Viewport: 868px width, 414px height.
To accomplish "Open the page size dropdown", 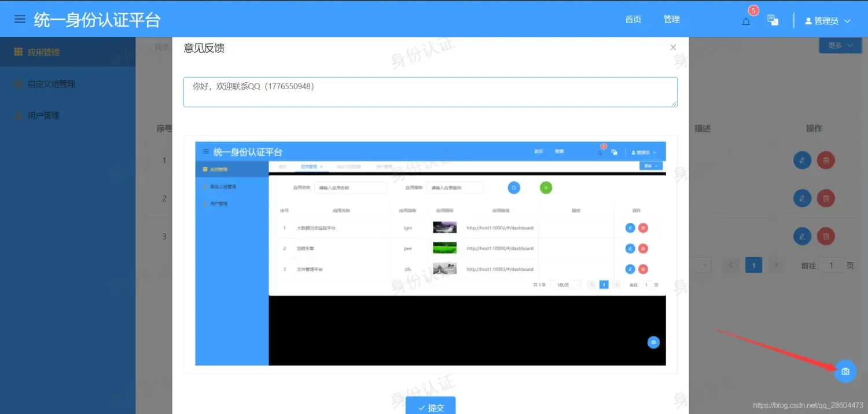I will (x=700, y=265).
